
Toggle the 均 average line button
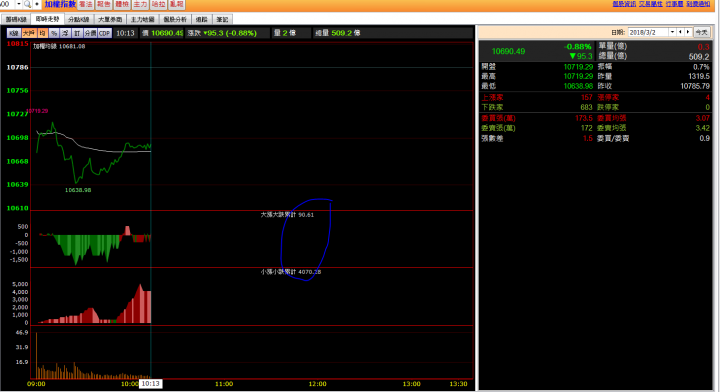click(x=42, y=33)
